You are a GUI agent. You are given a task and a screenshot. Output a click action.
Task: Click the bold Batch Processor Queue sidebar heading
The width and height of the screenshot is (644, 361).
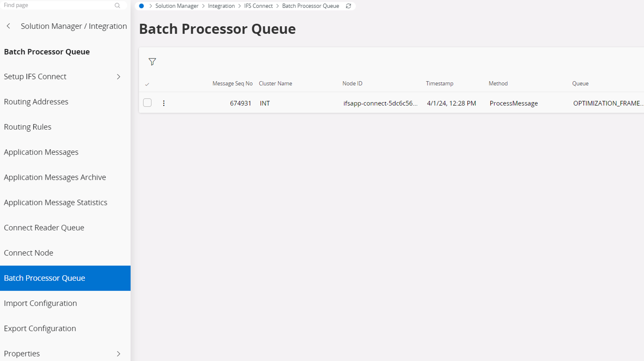(x=47, y=52)
